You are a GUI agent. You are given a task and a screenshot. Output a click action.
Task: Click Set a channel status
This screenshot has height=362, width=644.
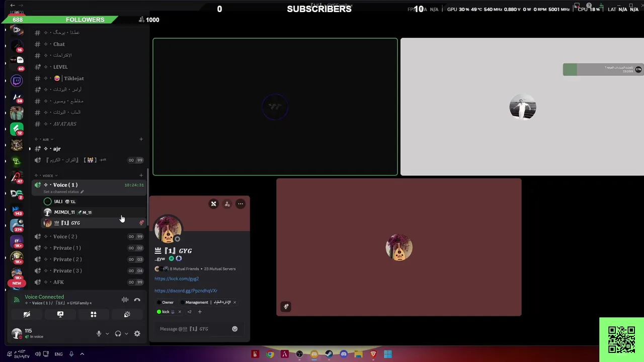tap(63, 192)
